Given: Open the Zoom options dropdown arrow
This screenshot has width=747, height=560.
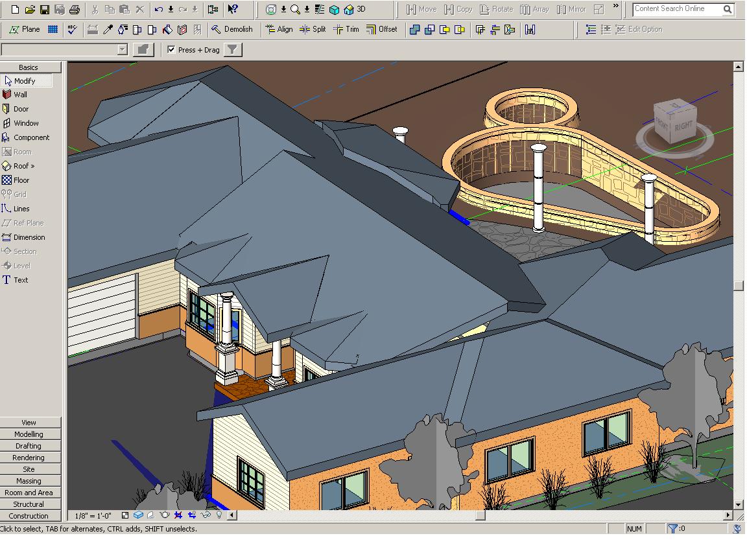Looking at the screenshot, I should tap(307, 10).
